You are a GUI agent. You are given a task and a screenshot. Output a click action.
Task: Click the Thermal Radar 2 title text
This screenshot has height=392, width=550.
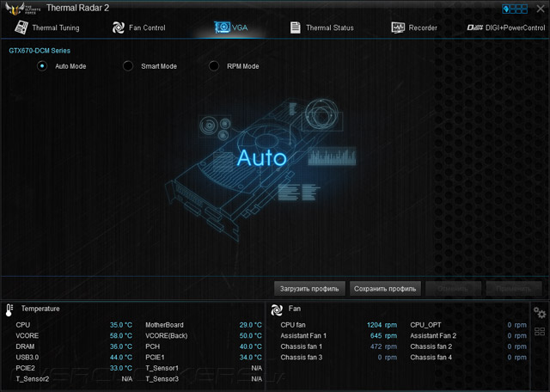(77, 8)
